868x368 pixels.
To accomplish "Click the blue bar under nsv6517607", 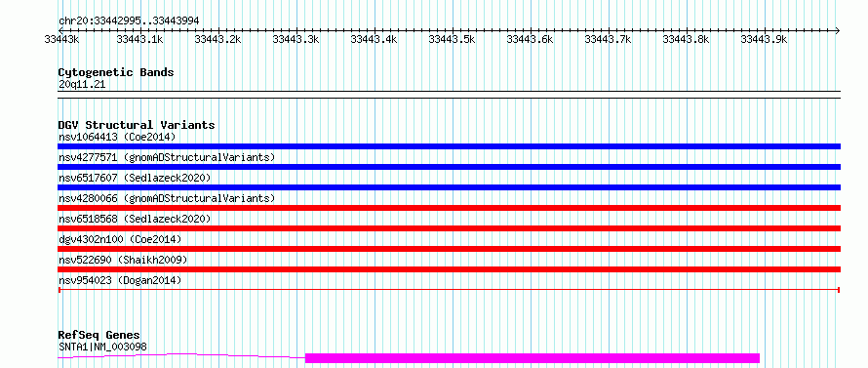I will [449, 187].
